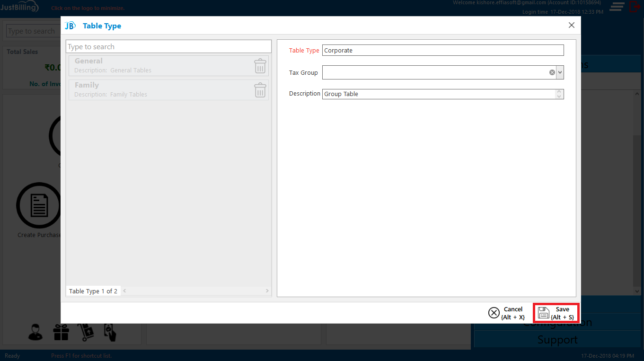Screen dimensions: 644x361
Task: Select the General table type entry
Action: pyautogui.click(x=168, y=66)
